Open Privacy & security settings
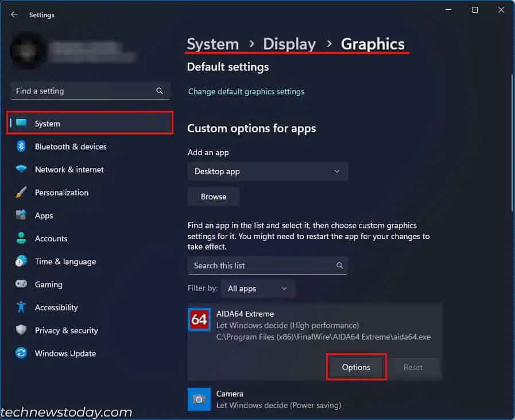This screenshot has width=515, height=420. pos(65,330)
